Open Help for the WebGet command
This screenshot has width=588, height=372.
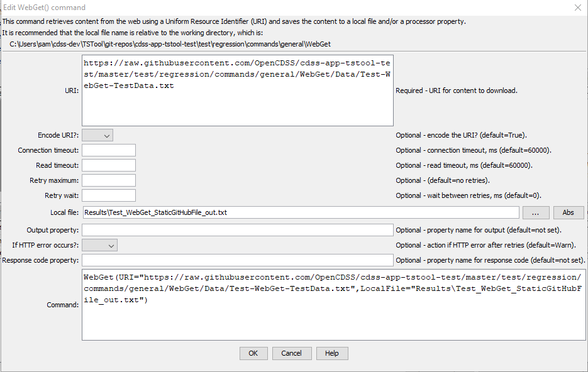[332, 353]
